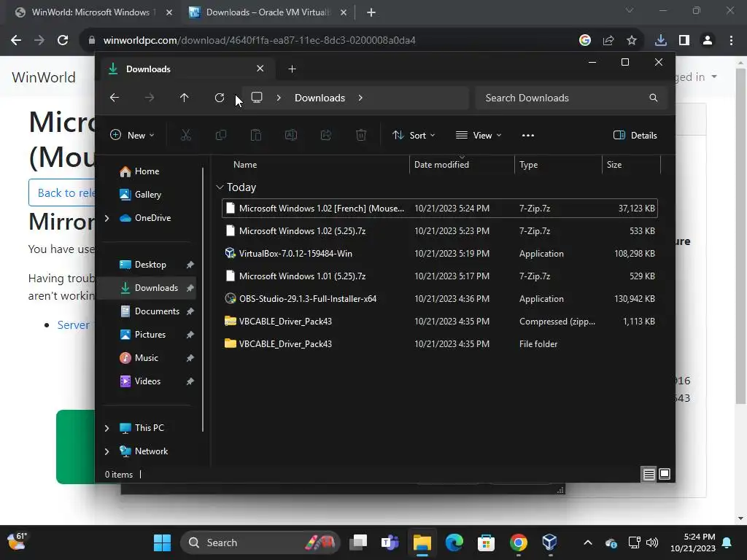The image size is (747, 560).
Task: Open Pictures in navigation pane
Action: point(143,335)
